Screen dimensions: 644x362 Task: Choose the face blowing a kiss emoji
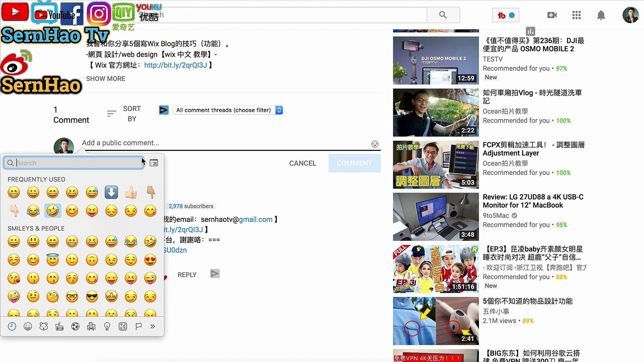[14, 278]
